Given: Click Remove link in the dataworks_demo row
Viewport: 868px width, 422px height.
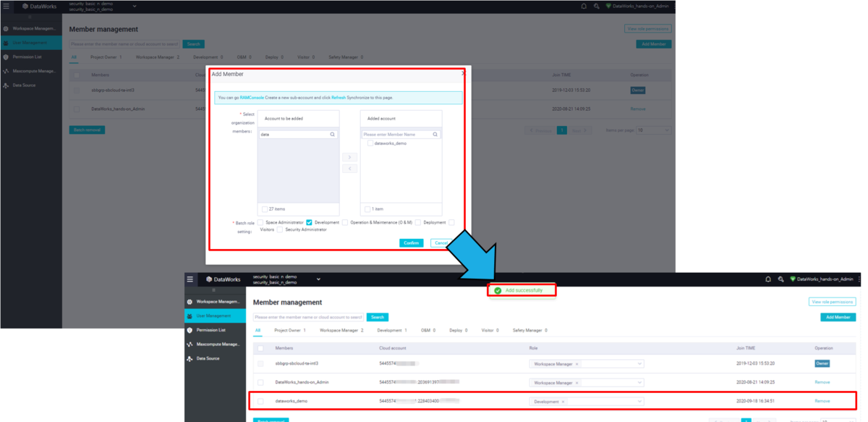Looking at the screenshot, I should click(x=822, y=401).
